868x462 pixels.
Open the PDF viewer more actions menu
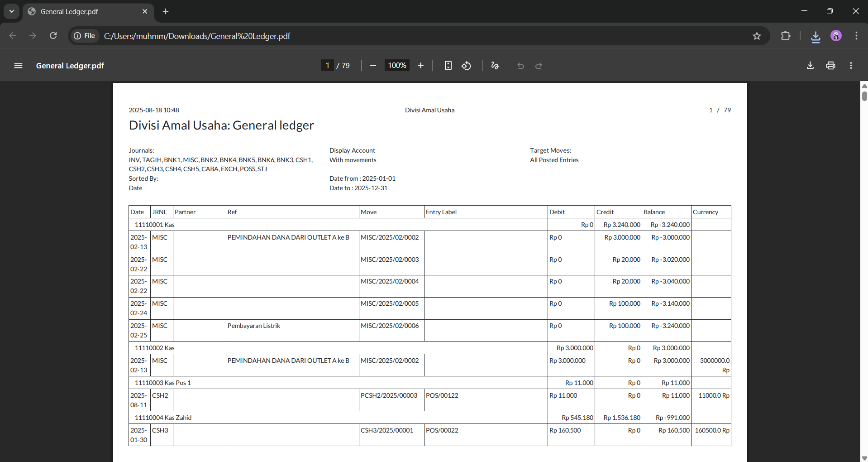click(x=851, y=66)
